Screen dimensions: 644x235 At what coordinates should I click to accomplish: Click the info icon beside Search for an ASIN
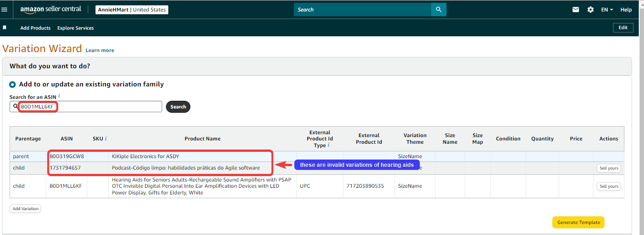tap(59, 96)
